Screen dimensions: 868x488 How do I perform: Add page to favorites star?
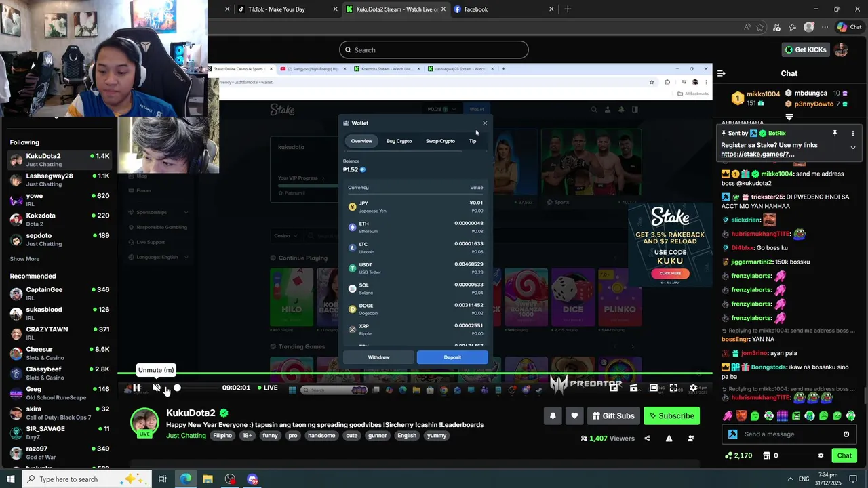pyautogui.click(x=760, y=27)
